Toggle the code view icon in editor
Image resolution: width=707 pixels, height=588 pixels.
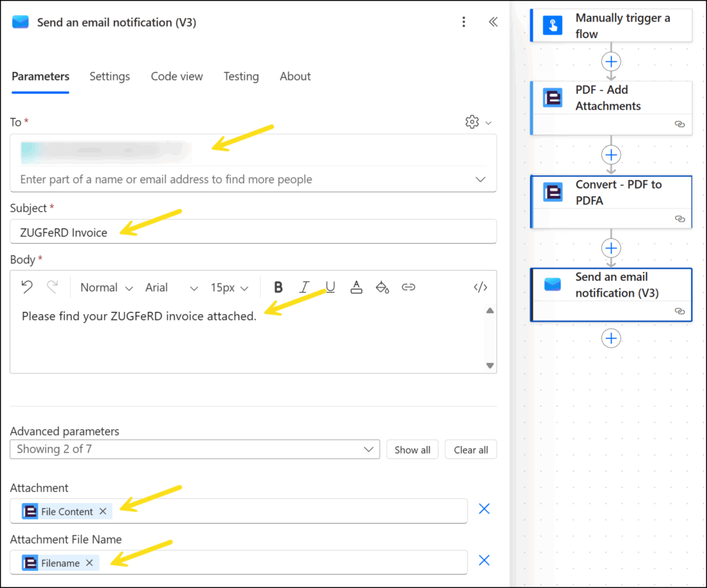click(x=481, y=287)
